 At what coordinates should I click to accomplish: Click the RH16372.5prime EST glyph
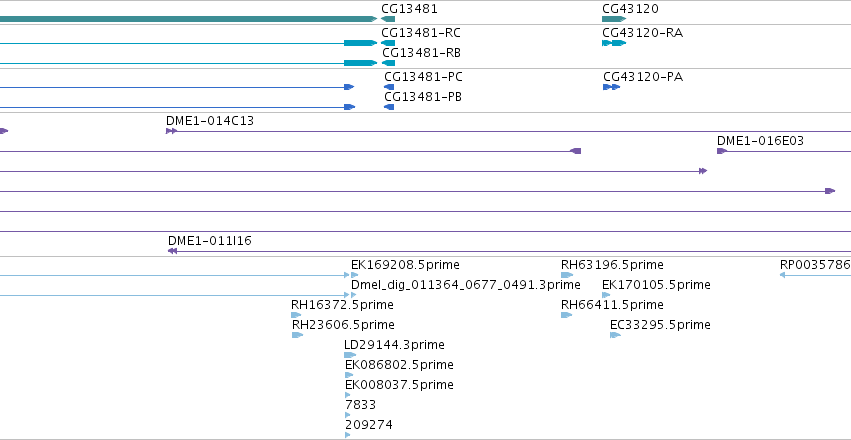click(x=296, y=315)
